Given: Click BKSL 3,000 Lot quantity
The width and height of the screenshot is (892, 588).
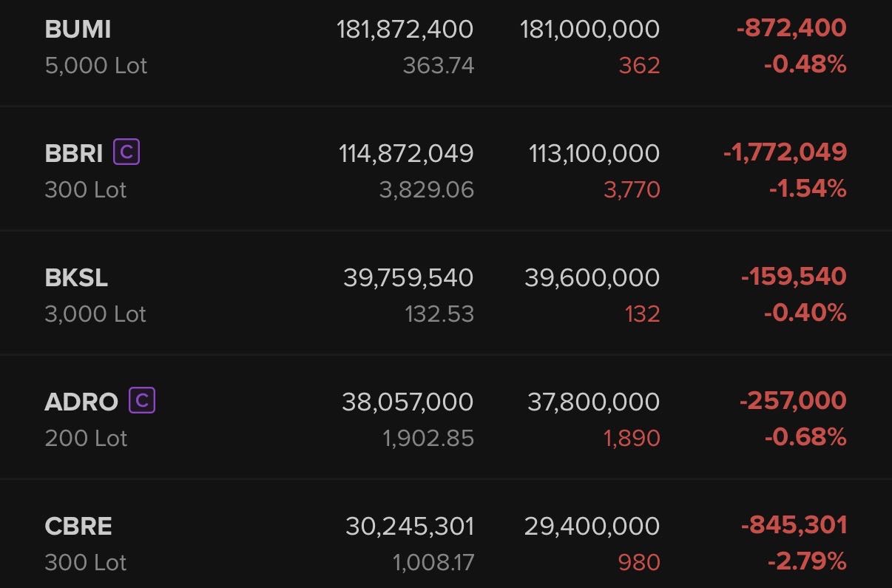Looking at the screenshot, I should click(95, 314).
